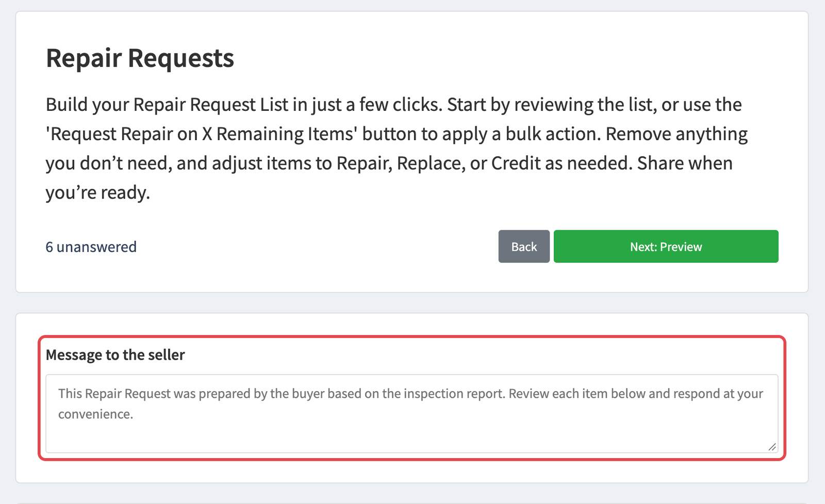Click the gray Back button
Screen dimensions: 825x504
pos(524,246)
